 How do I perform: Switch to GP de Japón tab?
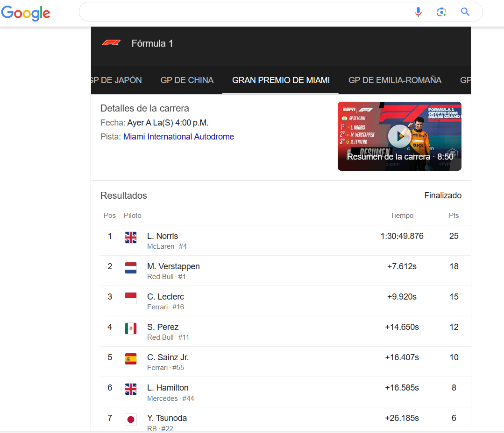(x=116, y=80)
